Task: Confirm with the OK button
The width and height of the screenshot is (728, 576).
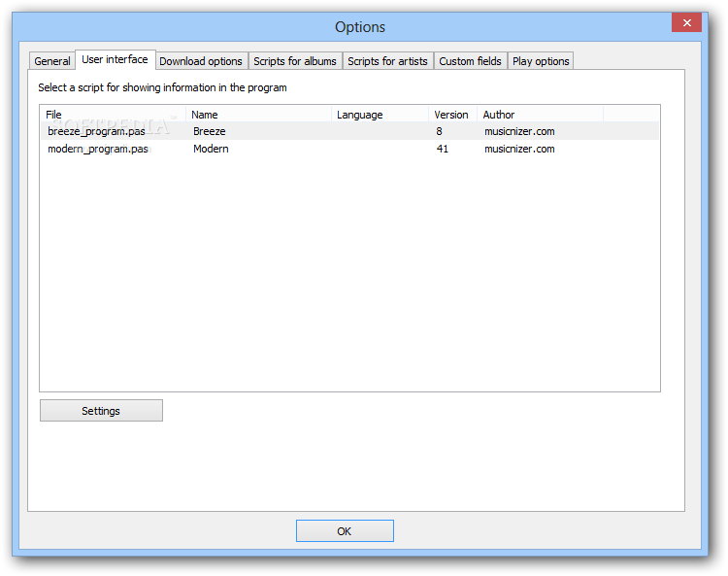Action: [x=345, y=531]
